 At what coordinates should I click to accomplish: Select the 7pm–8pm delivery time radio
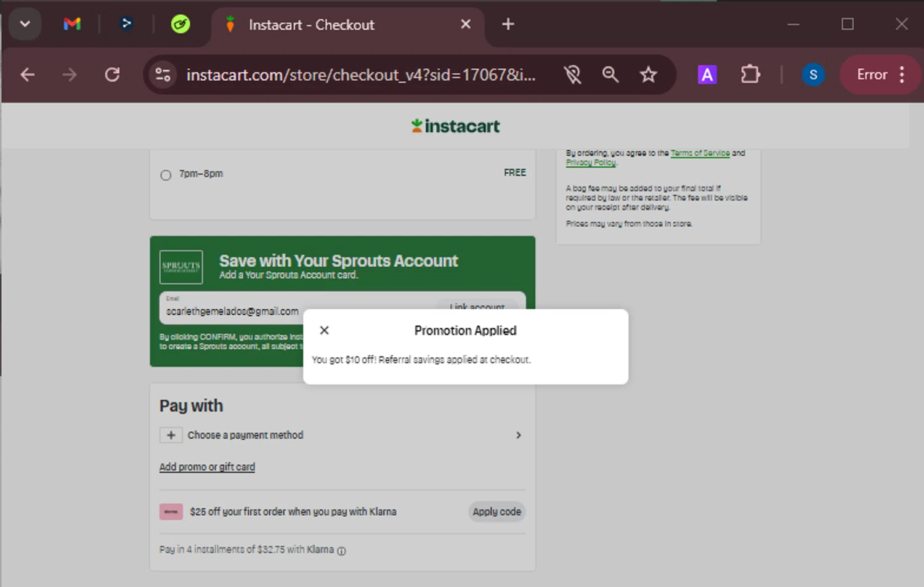[x=166, y=175]
